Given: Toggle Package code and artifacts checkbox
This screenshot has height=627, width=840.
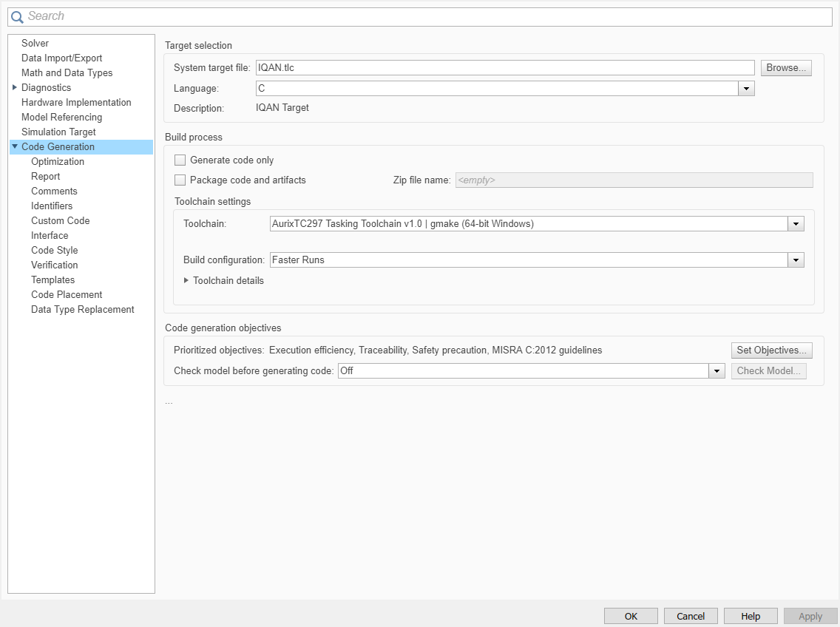Looking at the screenshot, I should [180, 180].
